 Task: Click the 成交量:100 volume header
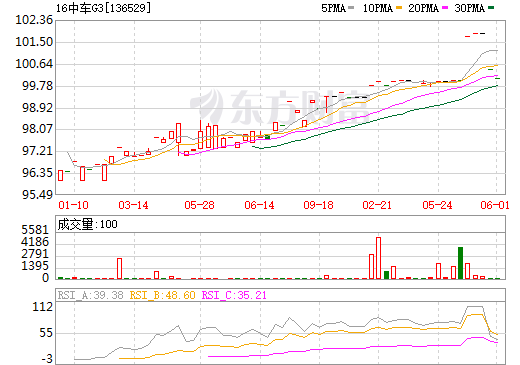point(88,224)
